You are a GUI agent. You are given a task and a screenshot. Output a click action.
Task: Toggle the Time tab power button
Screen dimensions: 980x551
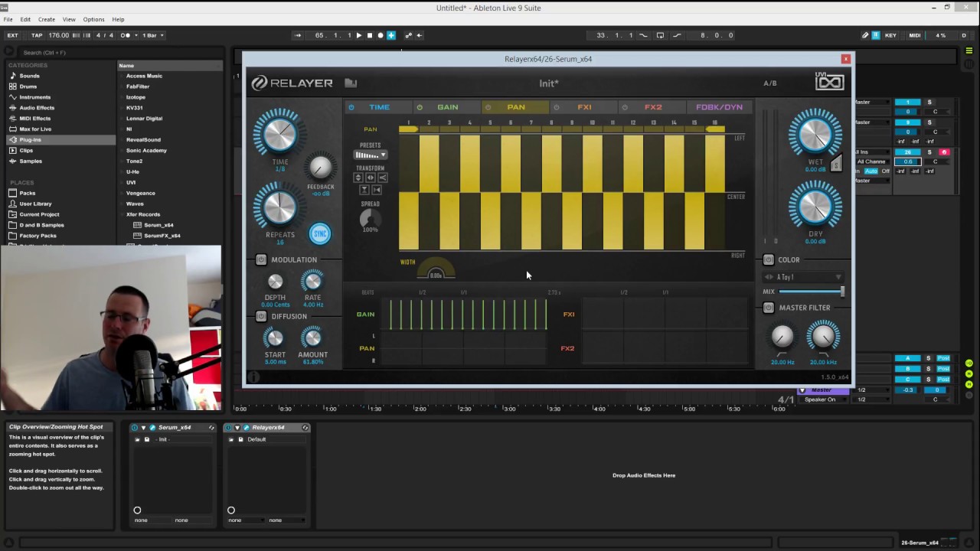point(351,107)
